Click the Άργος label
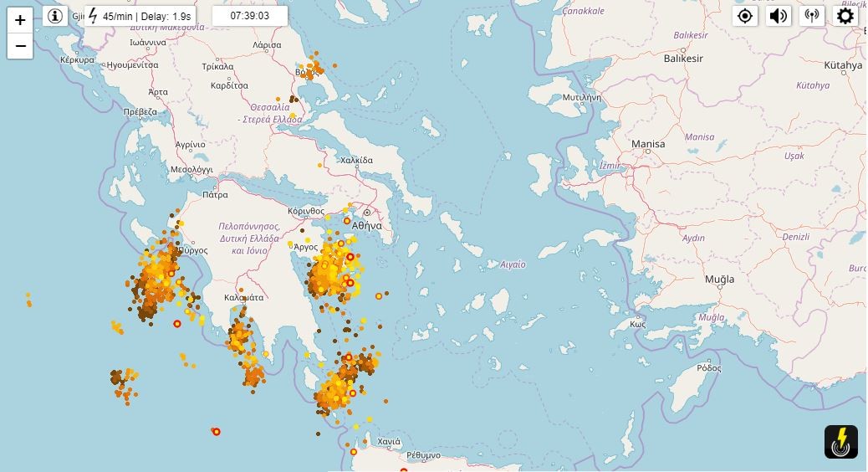The width and height of the screenshot is (868, 472). click(x=305, y=247)
